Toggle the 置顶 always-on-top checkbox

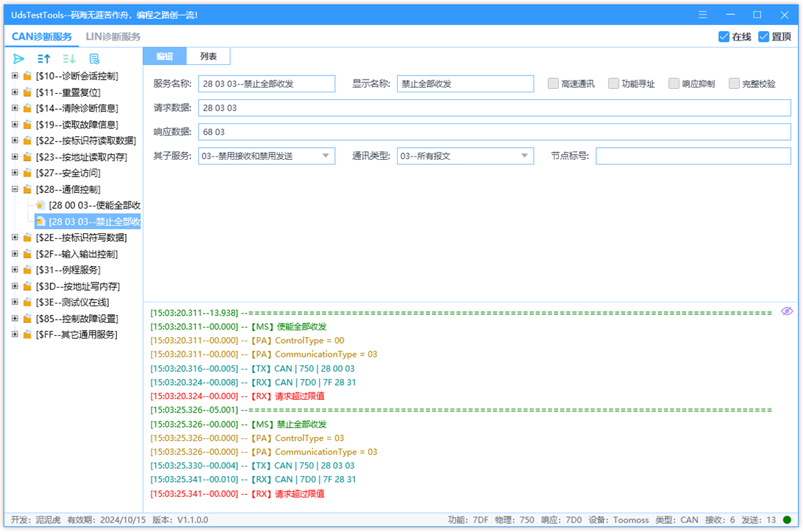pos(764,37)
